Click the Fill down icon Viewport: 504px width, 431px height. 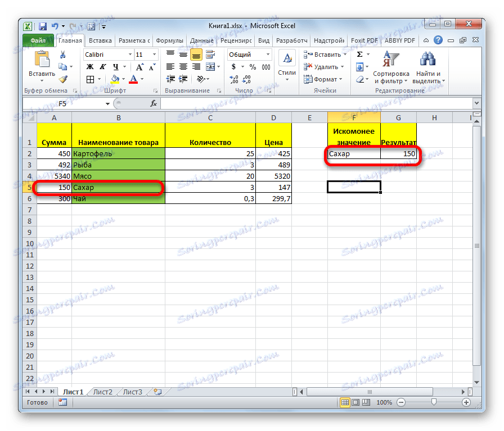359,67
